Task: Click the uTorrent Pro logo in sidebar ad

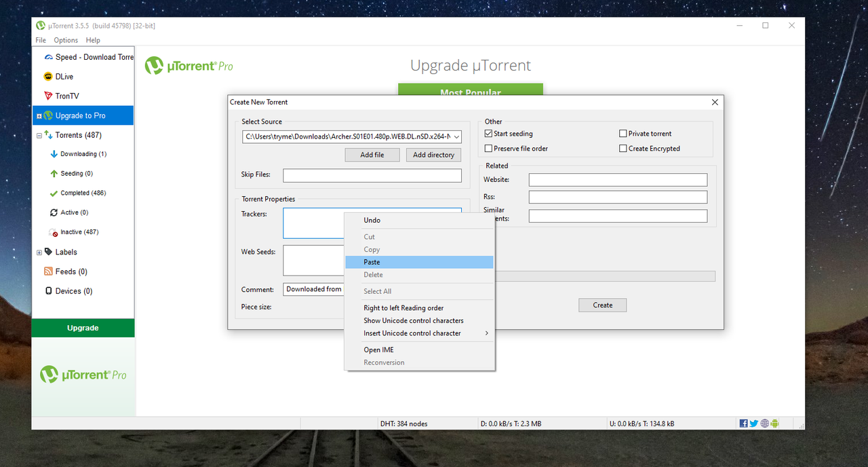Action: 83,375
